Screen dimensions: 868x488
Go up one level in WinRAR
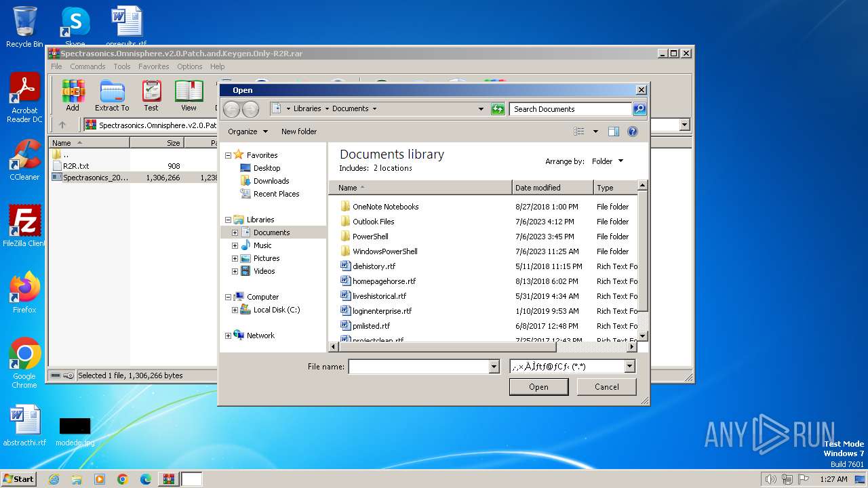tap(62, 125)
